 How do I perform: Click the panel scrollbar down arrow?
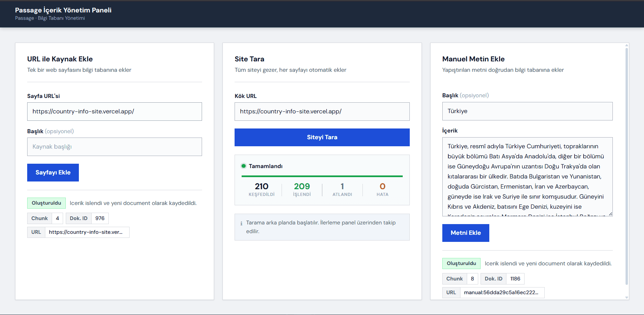click(x=627, y=297)
